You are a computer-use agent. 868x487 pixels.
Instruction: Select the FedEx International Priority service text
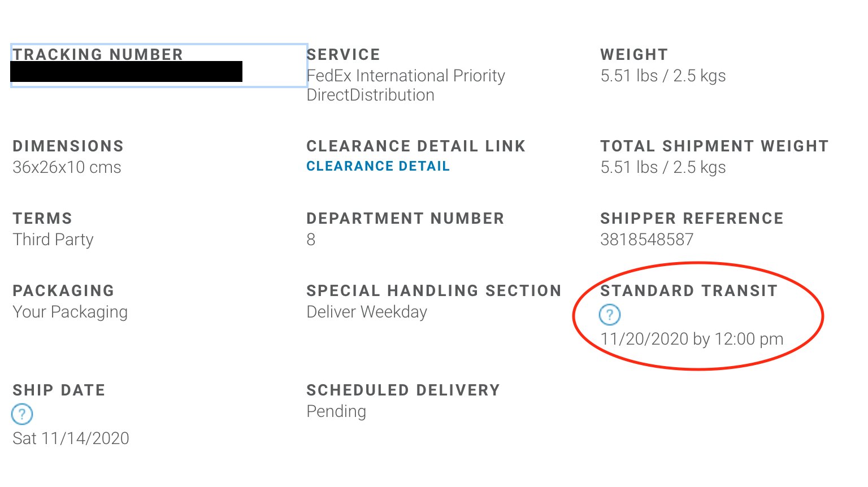(x=406, y=76)
